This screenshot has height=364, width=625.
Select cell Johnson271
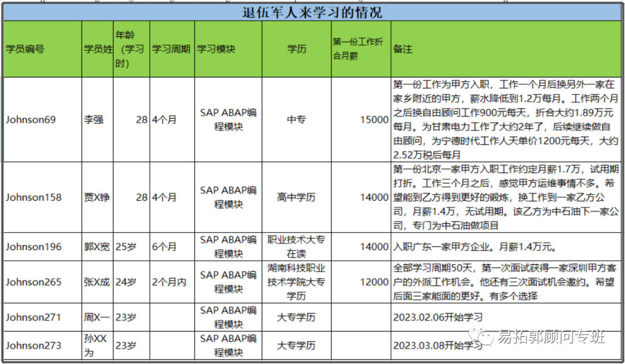coord(42,317)
